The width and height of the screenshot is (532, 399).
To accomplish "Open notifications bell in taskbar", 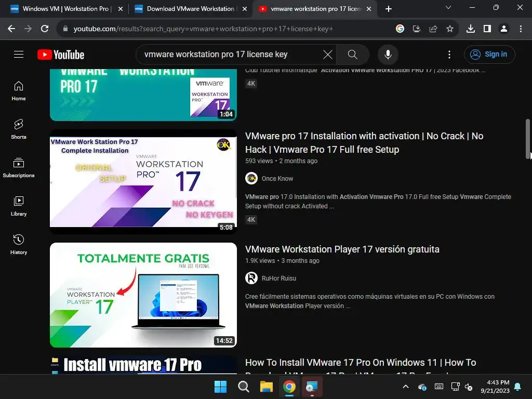I will (x=518, y=387).
